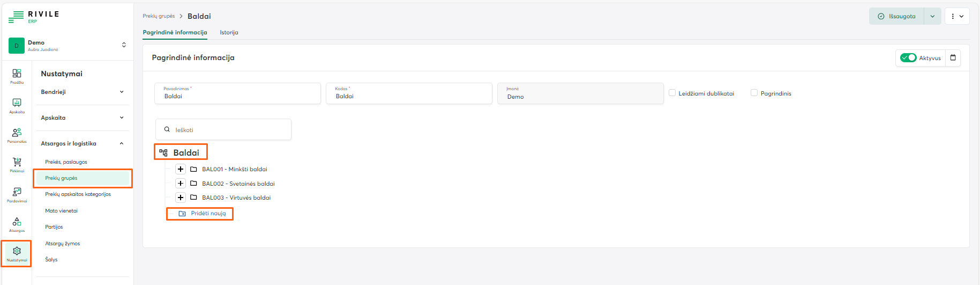
Task: Select Prekių apskaitos kategorijos menu item
Action: 78,194
